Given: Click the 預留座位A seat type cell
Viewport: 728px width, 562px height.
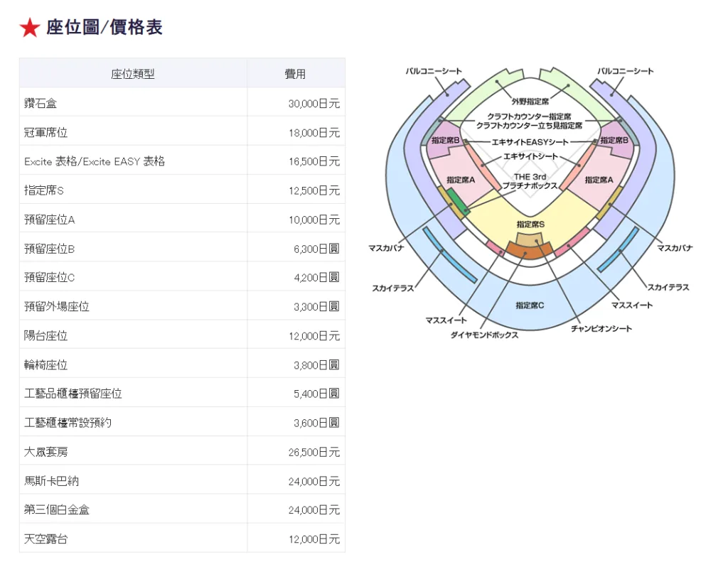Looking at the screenshot, I should pos(49,220).
